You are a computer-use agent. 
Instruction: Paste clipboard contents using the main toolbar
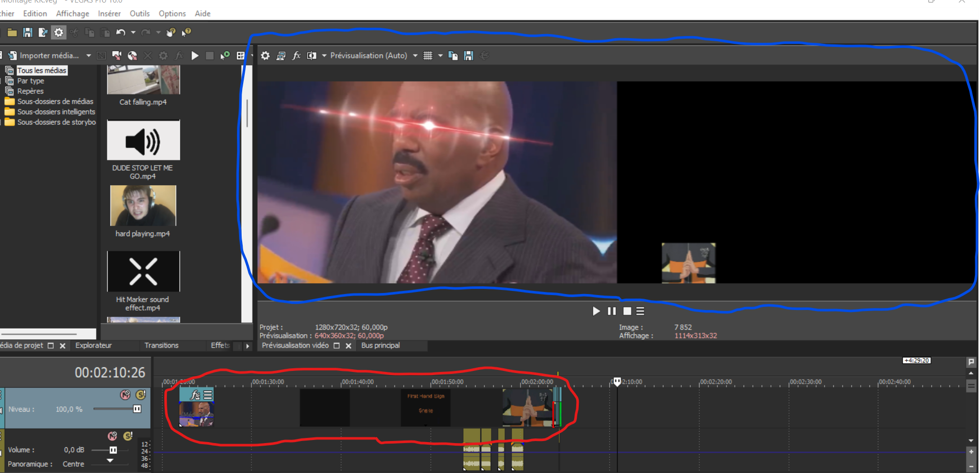click(x=105, y=32)
